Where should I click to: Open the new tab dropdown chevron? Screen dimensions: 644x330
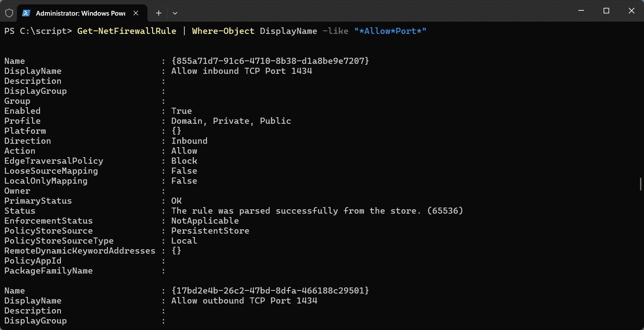[x=175, y=13]
